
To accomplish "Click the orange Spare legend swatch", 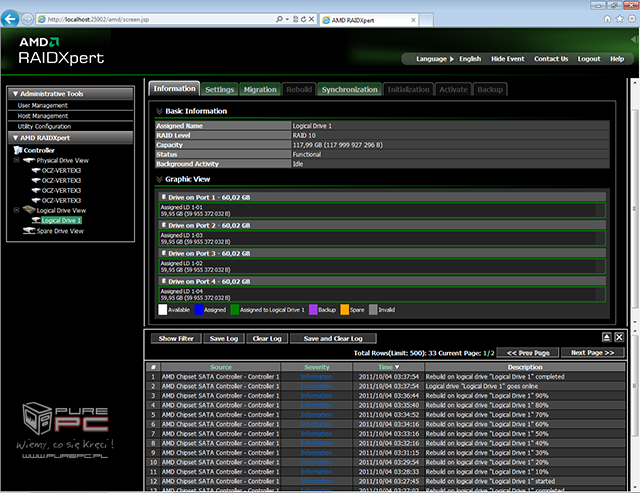I will click(x=344, y=309).
